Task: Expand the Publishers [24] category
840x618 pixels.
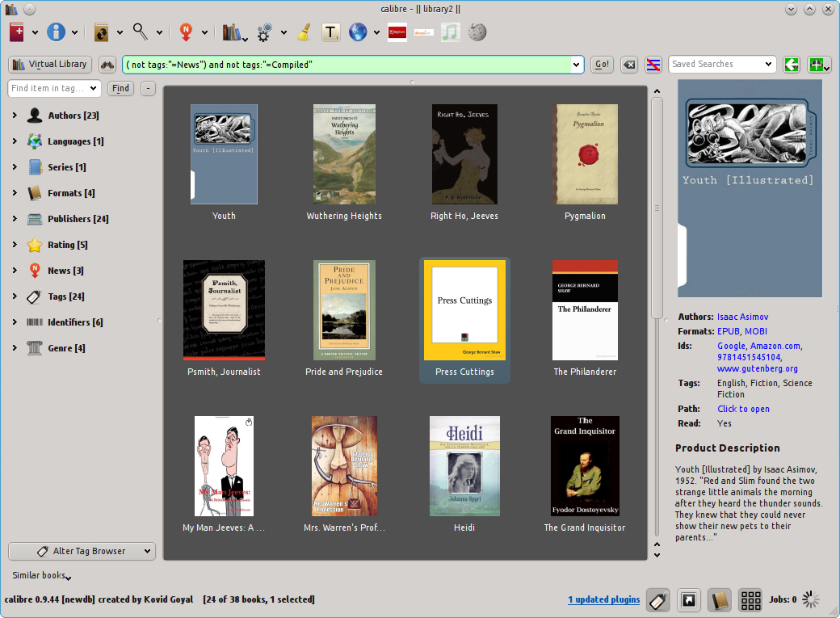Action: click(15, 218)
